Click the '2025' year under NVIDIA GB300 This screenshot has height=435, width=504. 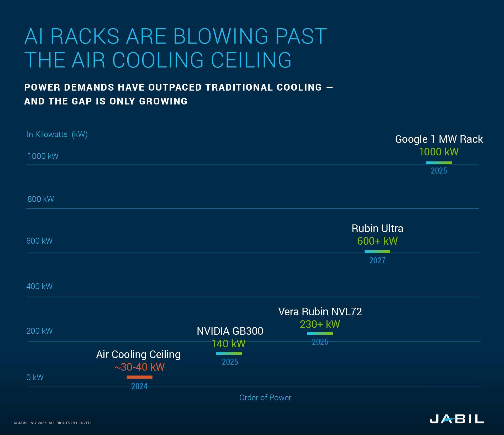[230, 362]
